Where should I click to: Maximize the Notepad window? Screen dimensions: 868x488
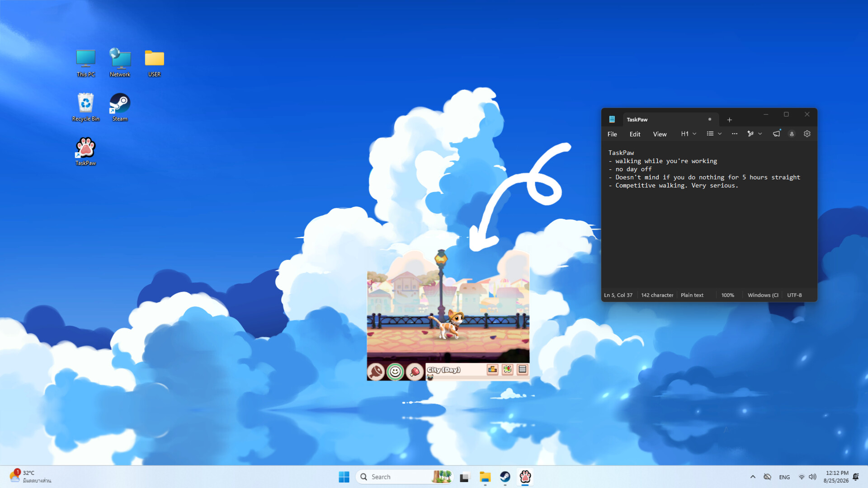pyautogui.click(x=786, y=115)
